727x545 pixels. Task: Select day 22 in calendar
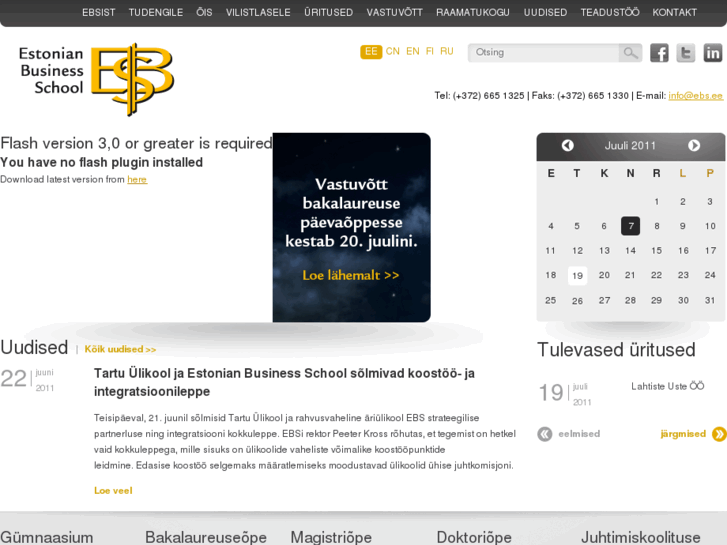(657, 276)
